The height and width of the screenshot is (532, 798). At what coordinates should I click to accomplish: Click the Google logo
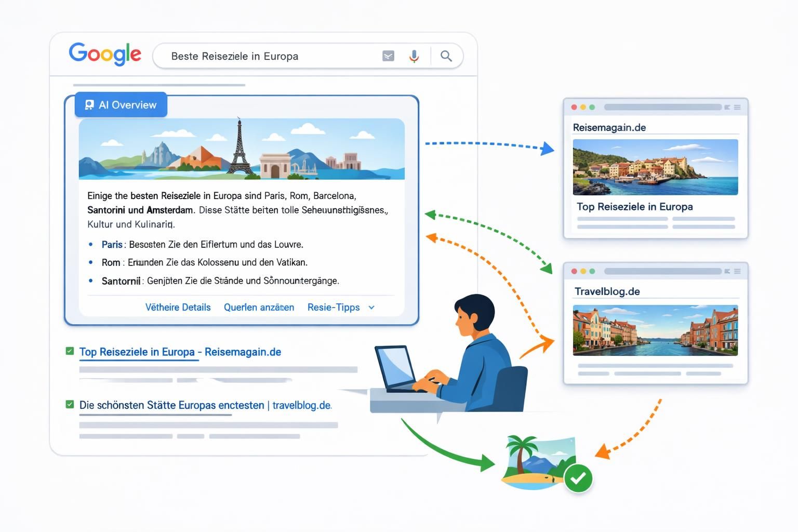click(105, 54)
